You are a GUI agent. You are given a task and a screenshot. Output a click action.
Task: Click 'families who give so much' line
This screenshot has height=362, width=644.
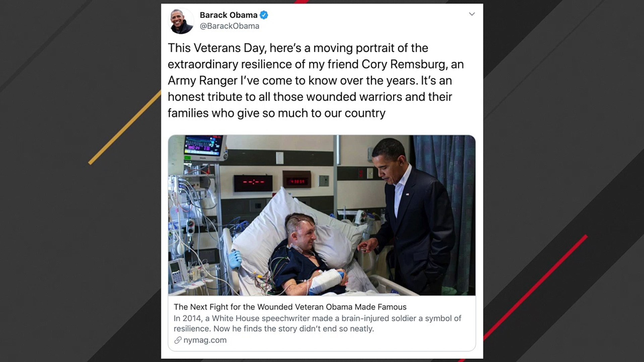(x=276, y=113)
